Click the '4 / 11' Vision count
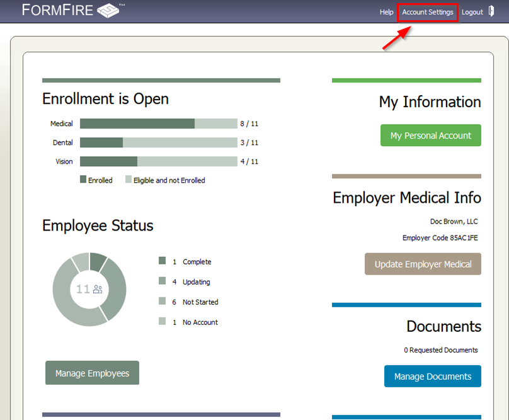 coord(249,161)
